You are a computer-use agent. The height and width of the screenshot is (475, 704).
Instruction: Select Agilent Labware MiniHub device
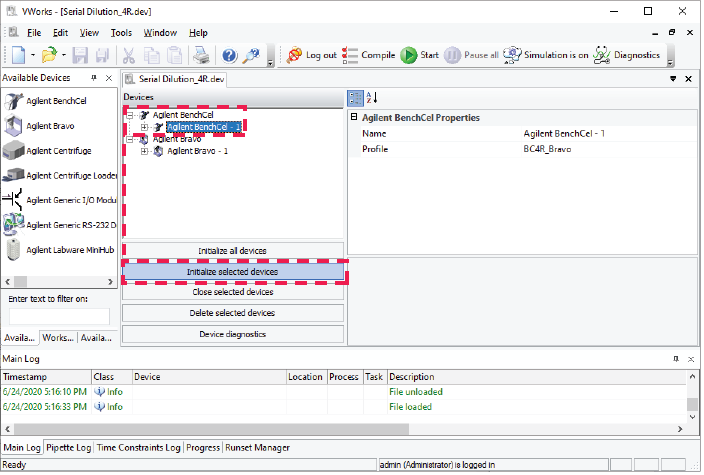[x=59, y=250]
